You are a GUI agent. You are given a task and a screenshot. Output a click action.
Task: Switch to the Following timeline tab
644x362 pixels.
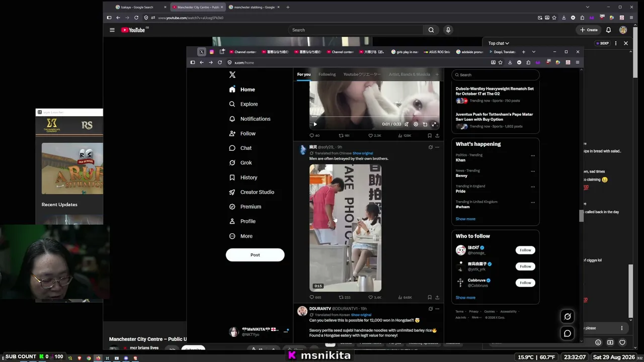pyautogui.click(x=327, y=74)
